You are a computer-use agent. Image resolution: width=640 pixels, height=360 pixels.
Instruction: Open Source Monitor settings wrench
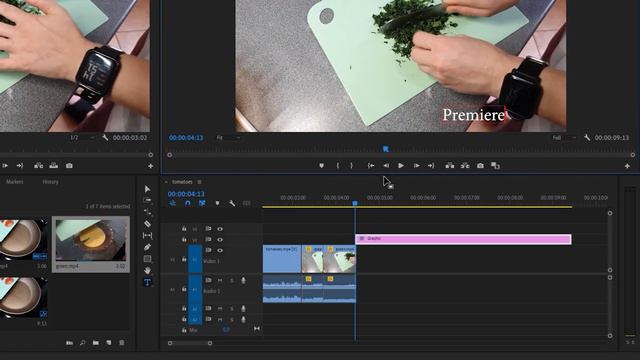tap(105, 138)
